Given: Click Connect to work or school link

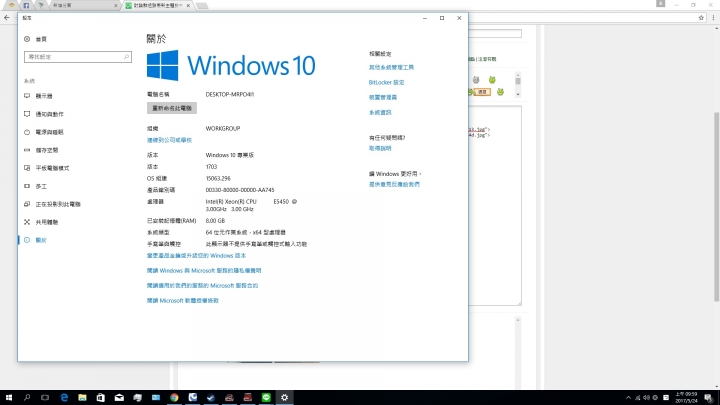Looking at the screenshot, I should [x=169, y=140].
